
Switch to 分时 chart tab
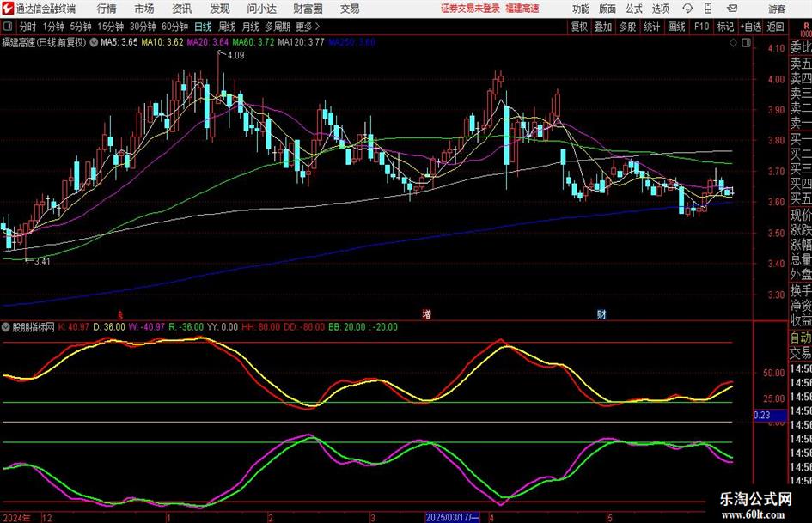point(28,27)
